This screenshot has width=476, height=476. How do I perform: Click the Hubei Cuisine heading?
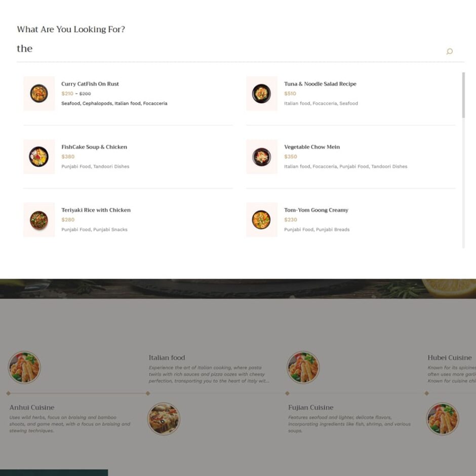click(450, 358)
